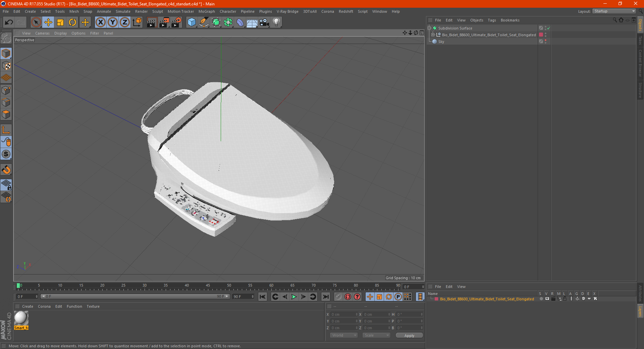Open the Simulate menu

point(123,11)
